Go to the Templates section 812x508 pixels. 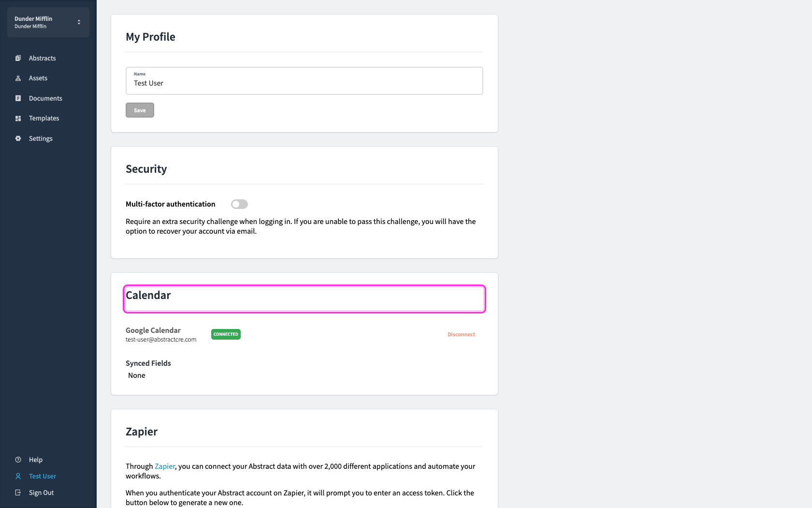[44, 119]
